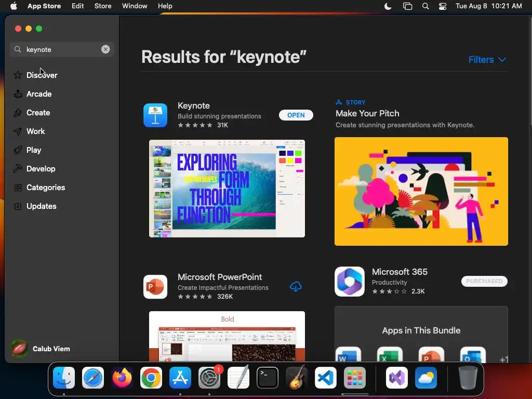532x399 pixels.
Task: Open the PowerPoint Bold screenshot preview
Action: point(227,336)
